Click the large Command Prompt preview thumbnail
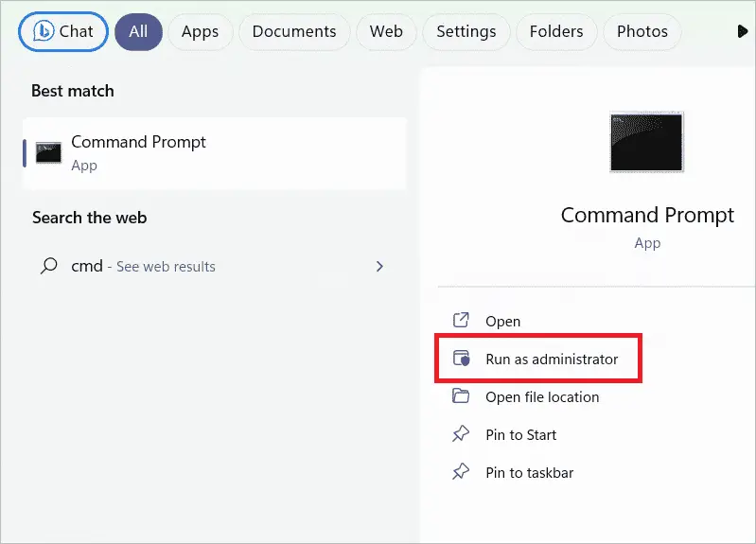 [x=646, y=142]
